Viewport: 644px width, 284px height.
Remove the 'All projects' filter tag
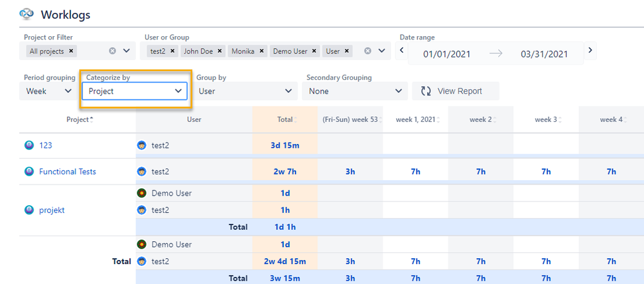[x=71, y=51]
